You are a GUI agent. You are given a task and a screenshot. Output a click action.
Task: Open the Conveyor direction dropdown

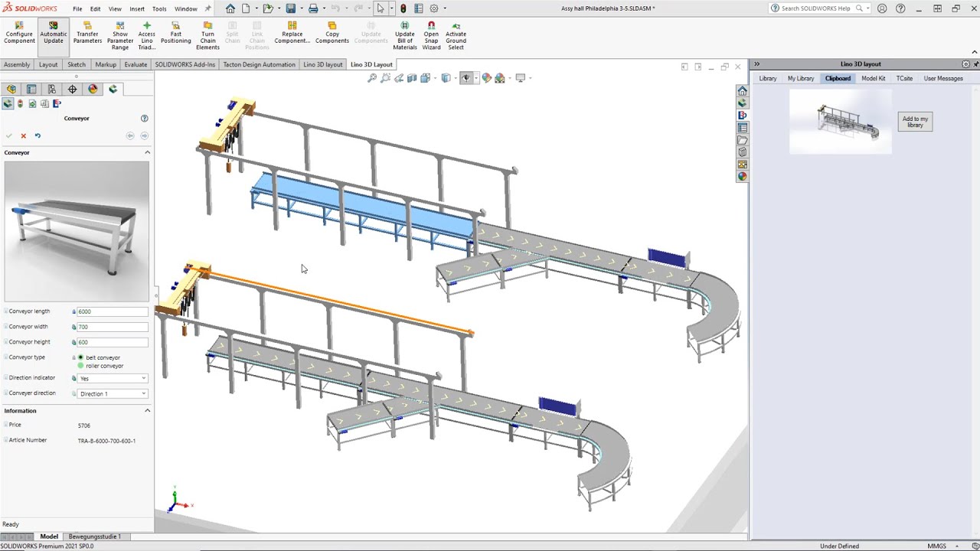pyautogui.click(x=113, y=393)
